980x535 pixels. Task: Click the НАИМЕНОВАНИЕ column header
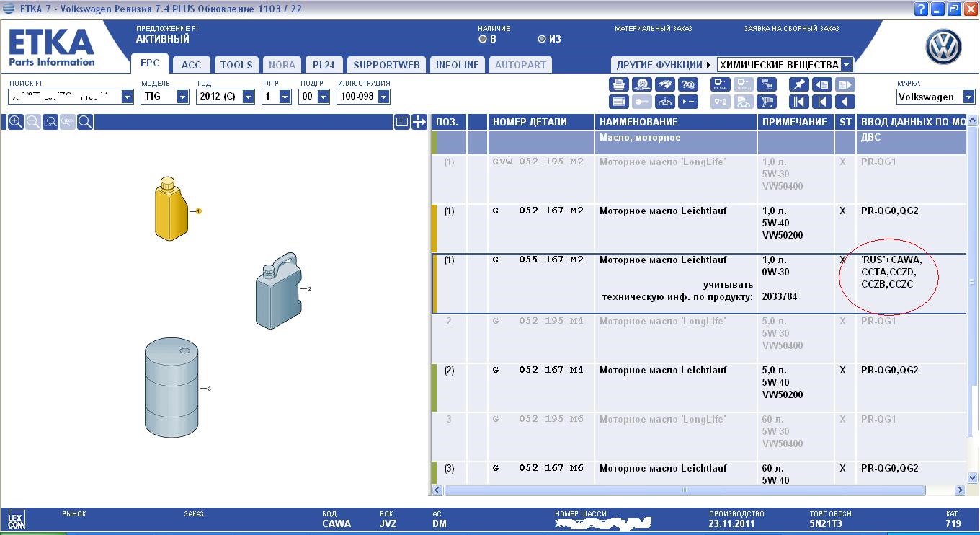point(676,122)
